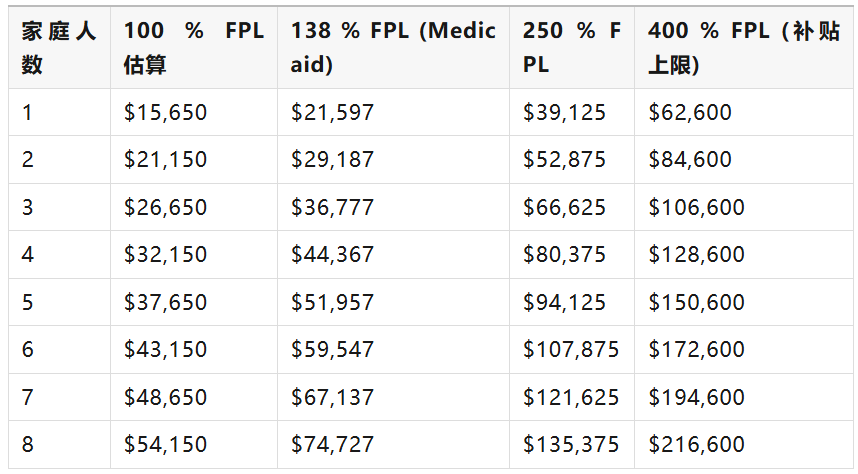Click the 100 % FPL 估算 header
The image size is (858, 474).
193,48
